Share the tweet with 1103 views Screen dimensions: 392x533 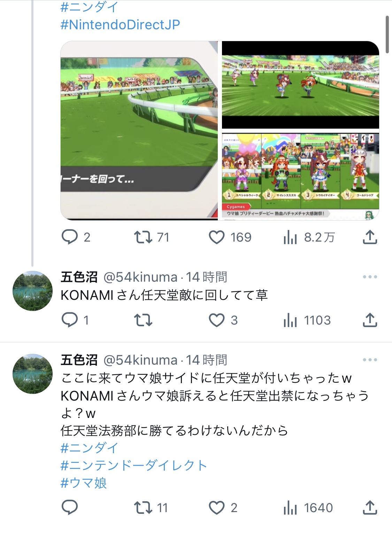[370, 320]
